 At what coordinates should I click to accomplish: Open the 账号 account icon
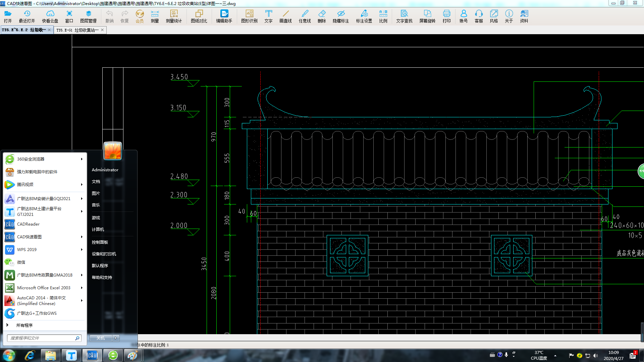click(x=464, y=16)
